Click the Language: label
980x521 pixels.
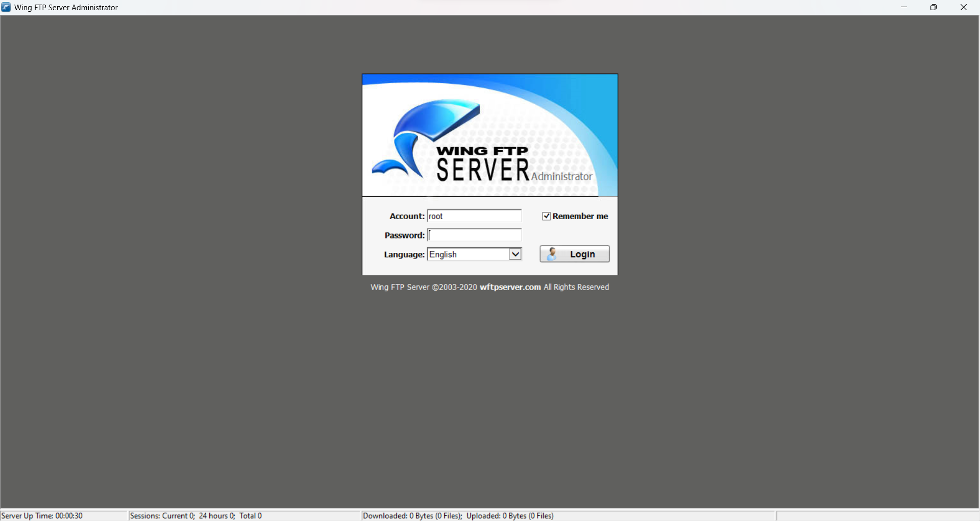click(x=404, y=254)
